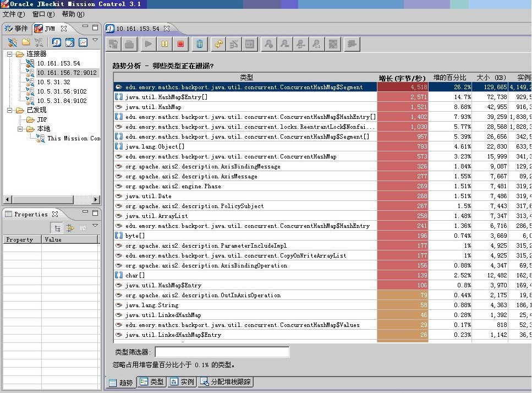Click the grey open-folder icon in main toolbar
This screenshot has height=393, width=532.
click(x=130, y=44)
